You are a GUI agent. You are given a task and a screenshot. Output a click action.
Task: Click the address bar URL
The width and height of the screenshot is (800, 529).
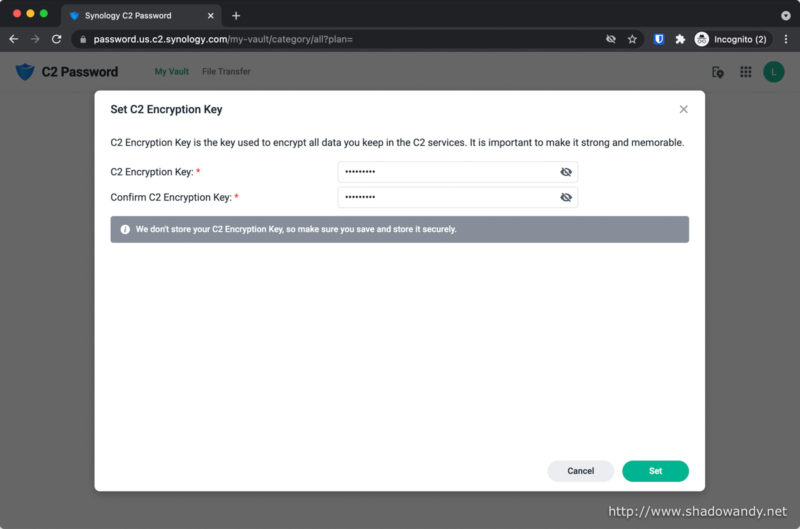point(223,39)
